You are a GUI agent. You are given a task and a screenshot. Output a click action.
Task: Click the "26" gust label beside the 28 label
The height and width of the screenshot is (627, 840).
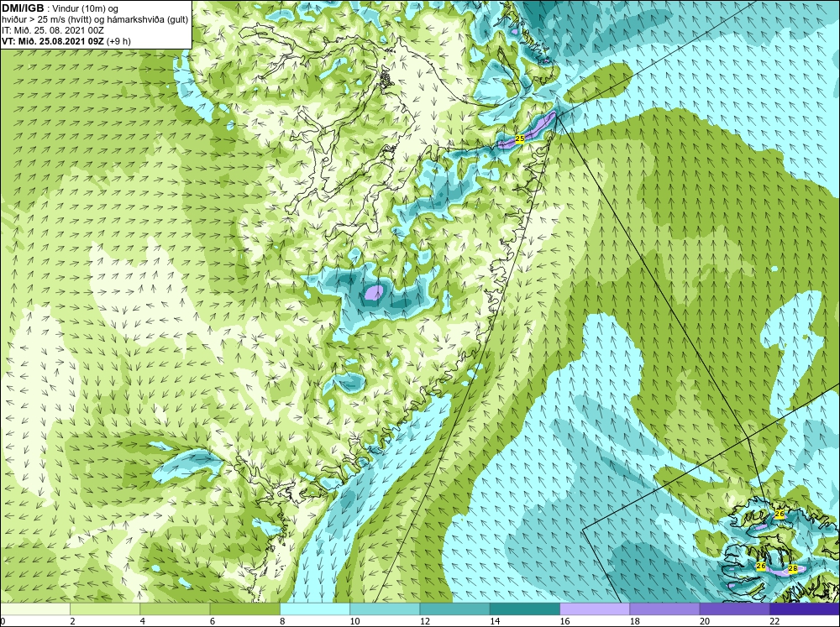(x=761, y=566)
